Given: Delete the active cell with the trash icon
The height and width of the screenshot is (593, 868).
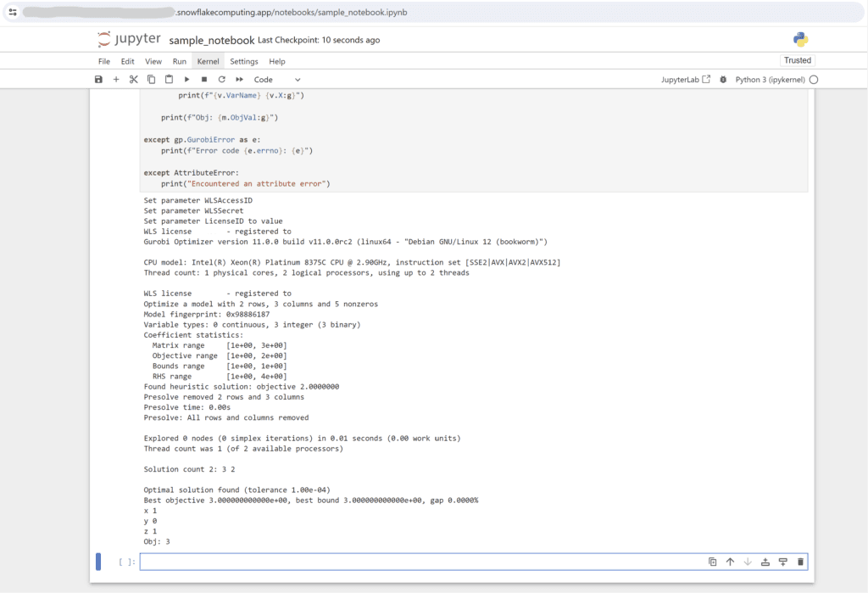Looking at the screenshot, I should point(800,562).
